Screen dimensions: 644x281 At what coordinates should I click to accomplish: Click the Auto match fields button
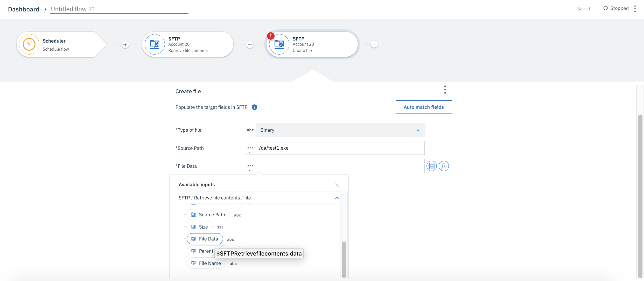click(x=424, y=107)
